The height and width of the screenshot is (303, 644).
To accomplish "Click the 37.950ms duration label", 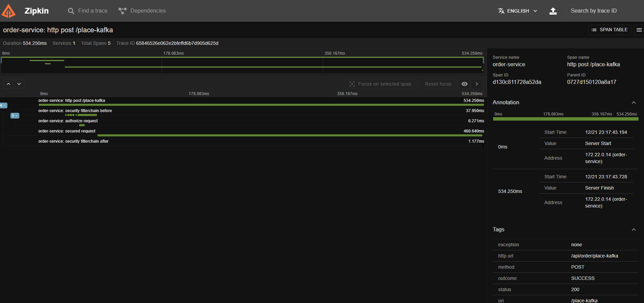I will click(x=475, y=111).
